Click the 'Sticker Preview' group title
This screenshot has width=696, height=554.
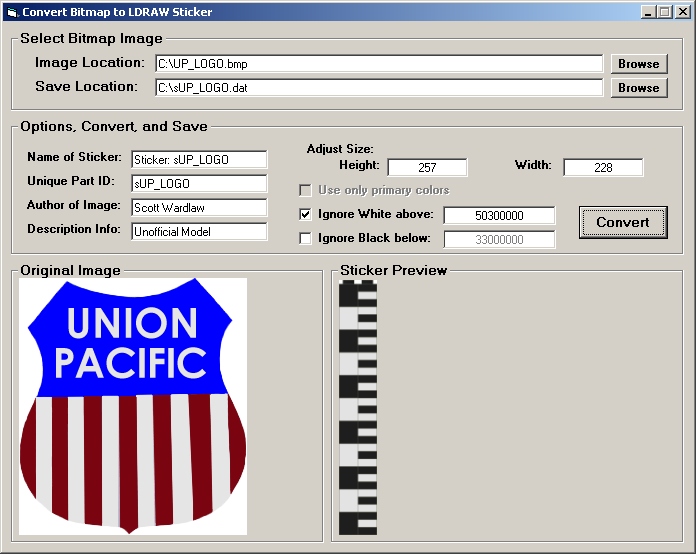click(x=394, y=270)
